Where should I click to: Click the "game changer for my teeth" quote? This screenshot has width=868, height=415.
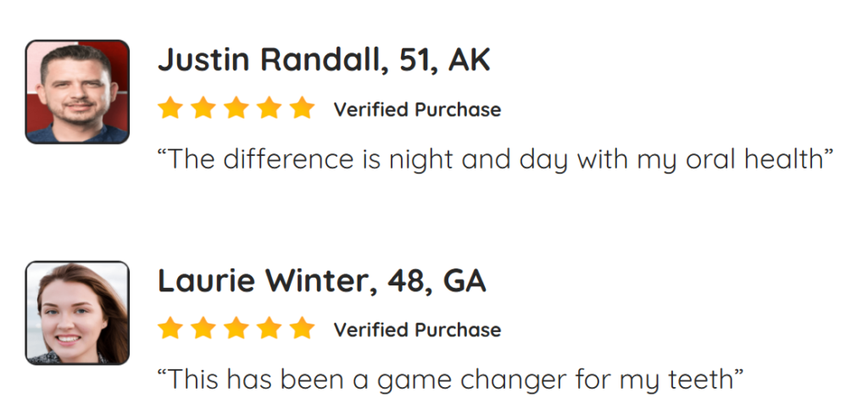point(450,379)
